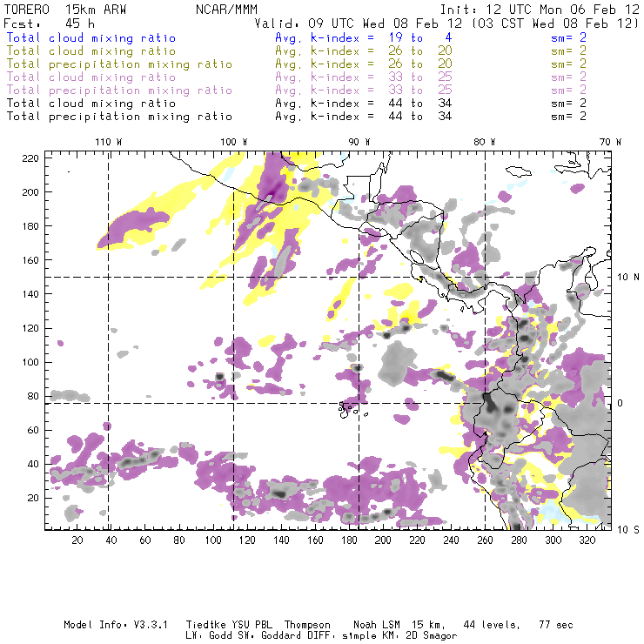Click the '90 W' longitude label
Screen dimensions: 644x644
[x=359, y=142]
